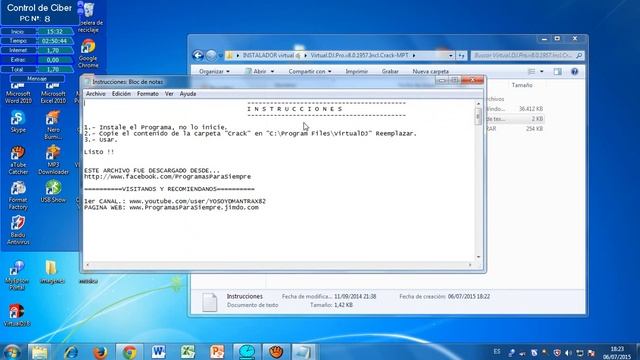Click the Instrucciones file icon in details pane
The width and height of the screenshot is (640, 360).
tap(209, 302)
